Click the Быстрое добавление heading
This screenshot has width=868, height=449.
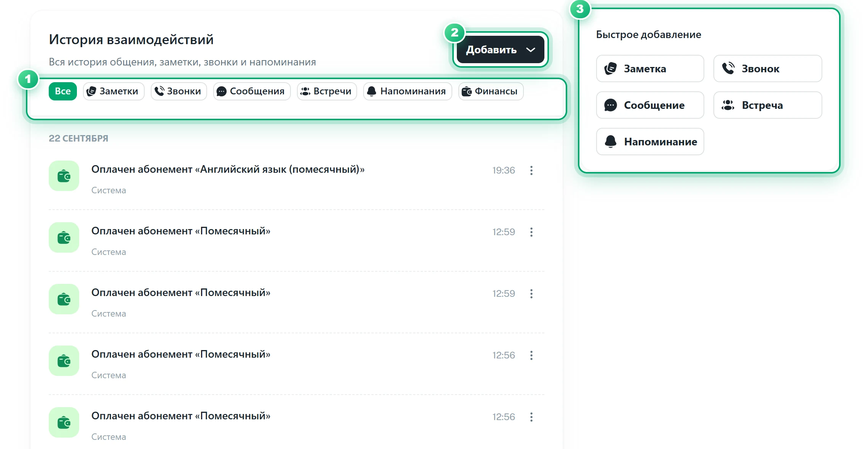click(x=648, y=35)
